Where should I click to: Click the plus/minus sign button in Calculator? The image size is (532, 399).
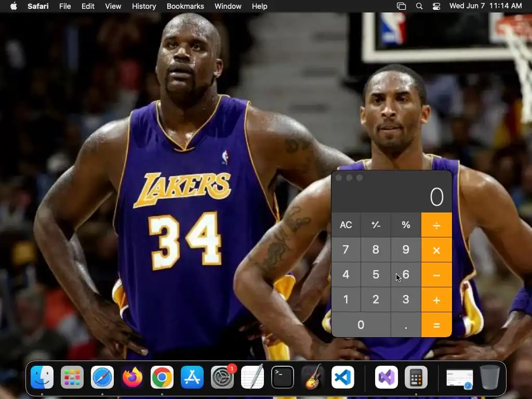pos(376,225)
